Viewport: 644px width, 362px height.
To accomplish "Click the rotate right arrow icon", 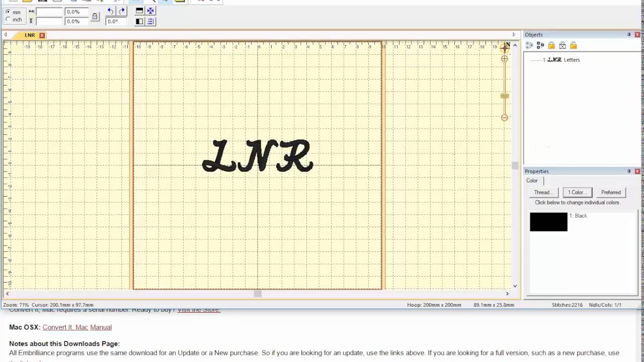I will point(122,11).
